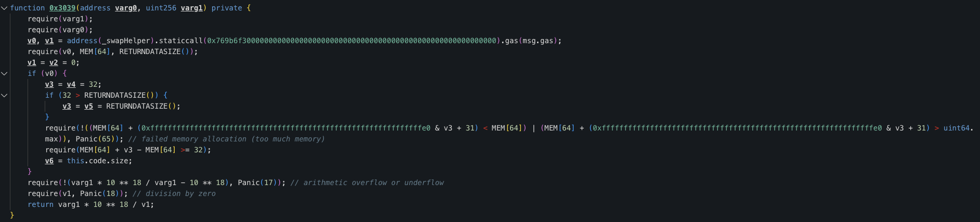Click the underlined v0 variable in staticcall line
Screen dimensions: 980x222
pos(32,41)
